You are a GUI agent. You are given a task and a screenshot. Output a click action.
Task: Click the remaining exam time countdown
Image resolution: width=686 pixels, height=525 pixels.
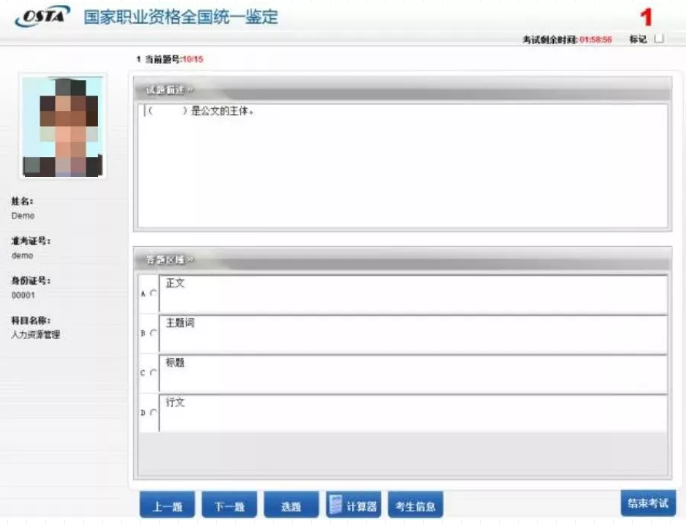[x=595, y=39]
